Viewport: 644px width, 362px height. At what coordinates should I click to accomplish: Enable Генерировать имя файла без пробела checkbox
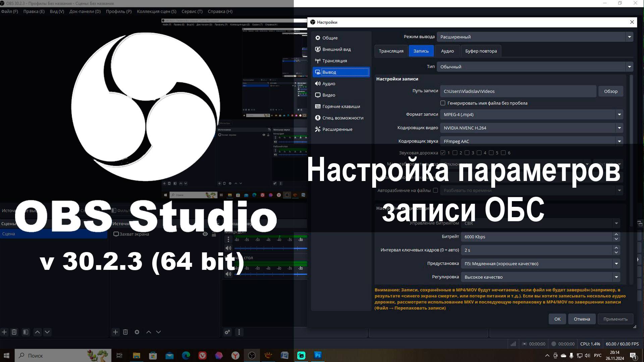[443, 103]
